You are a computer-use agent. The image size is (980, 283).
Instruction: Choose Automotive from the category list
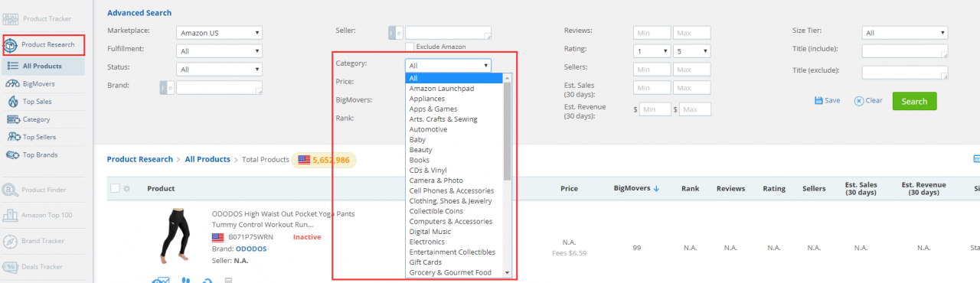coord(428,129)
